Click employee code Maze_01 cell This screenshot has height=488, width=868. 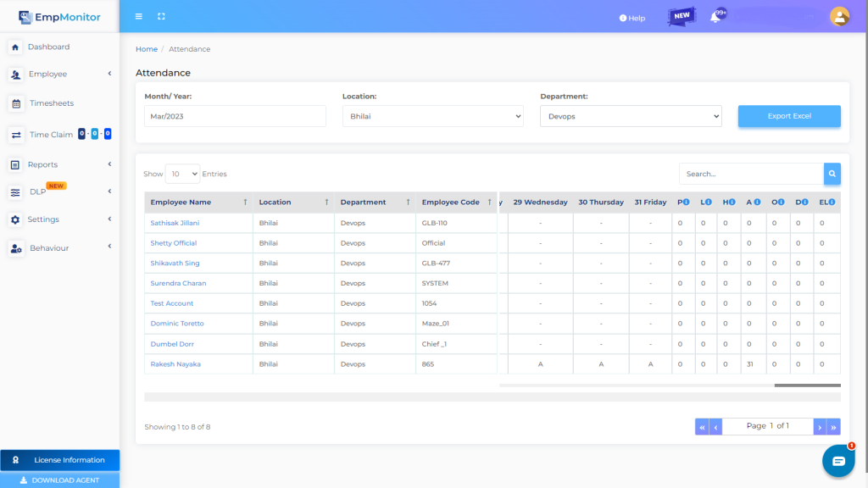coord(456,323)
